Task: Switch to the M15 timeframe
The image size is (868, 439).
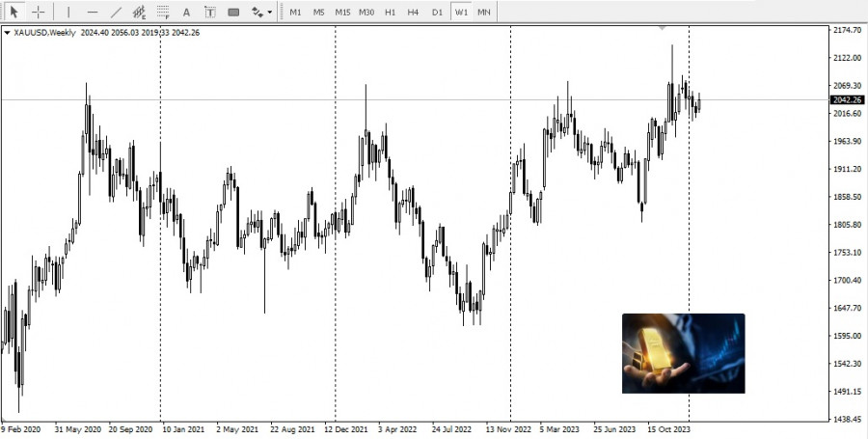Action: 342,12
